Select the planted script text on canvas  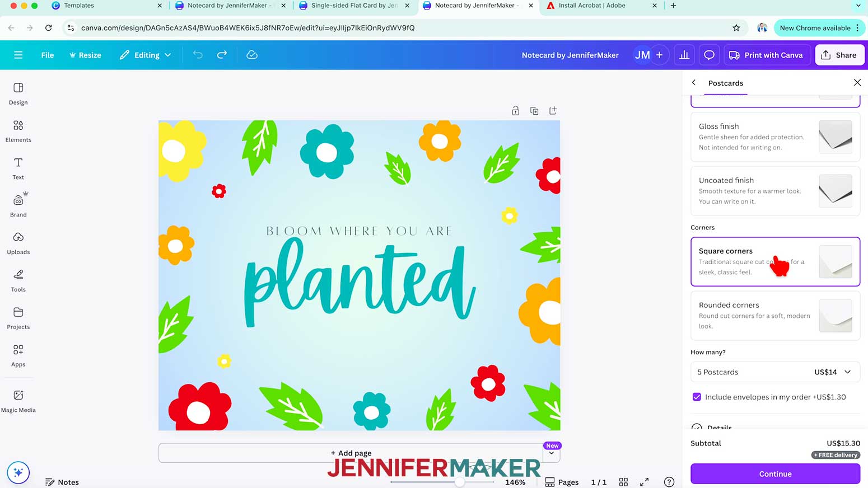point(360,283)
